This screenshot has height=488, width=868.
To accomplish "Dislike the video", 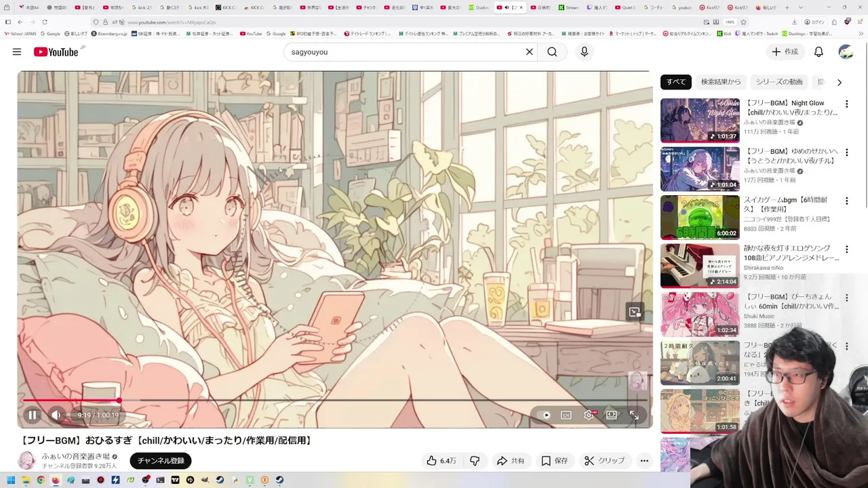I will tap(475, 460).
